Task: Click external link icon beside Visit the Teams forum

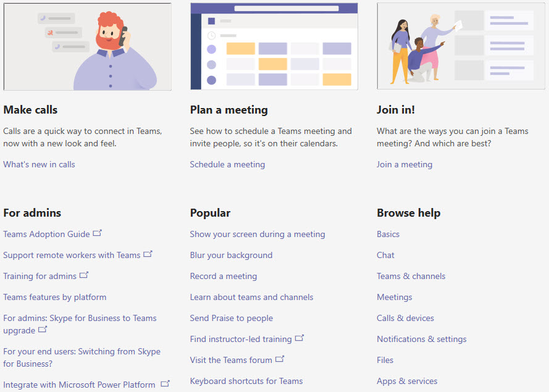Action: (280, 359)
